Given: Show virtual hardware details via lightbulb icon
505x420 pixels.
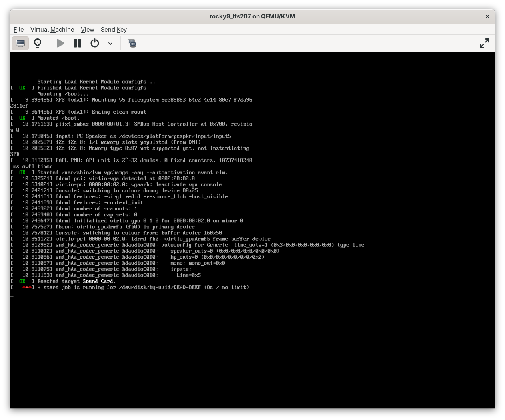Looking at the screenshot, I should point(38,43).
